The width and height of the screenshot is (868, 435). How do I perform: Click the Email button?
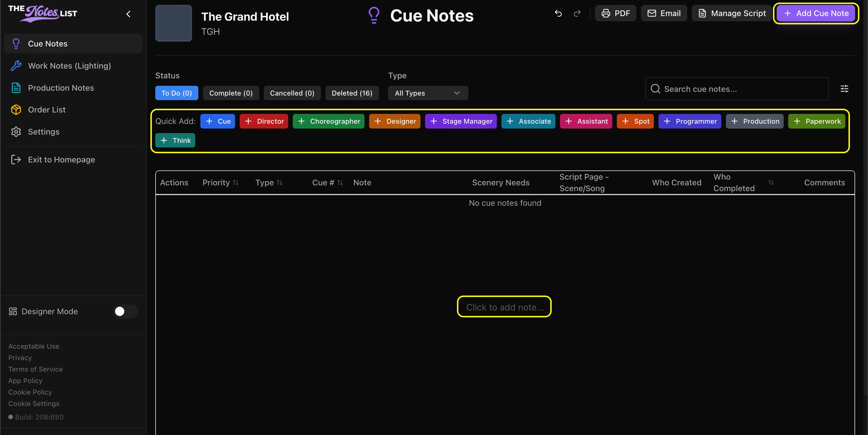pos(664,13)
